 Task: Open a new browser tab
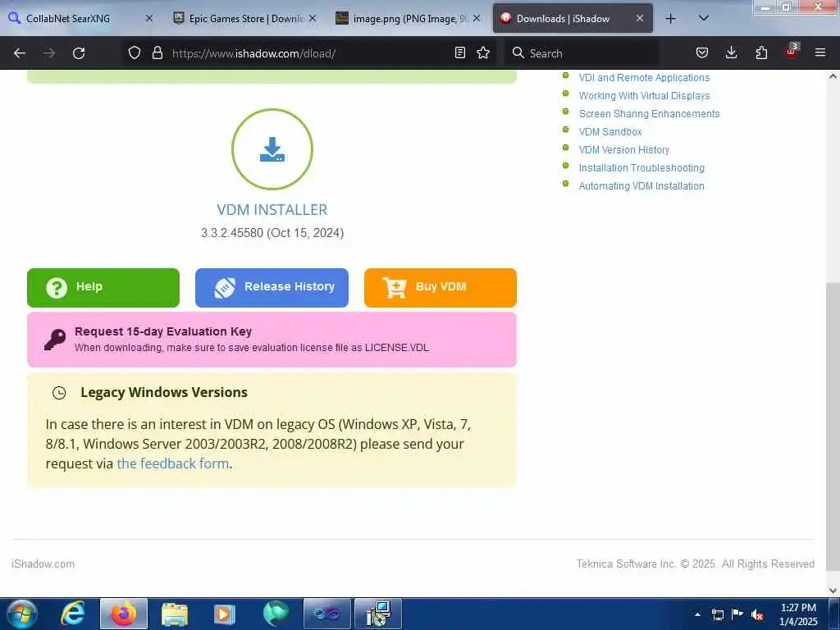(x=670, y=19)
